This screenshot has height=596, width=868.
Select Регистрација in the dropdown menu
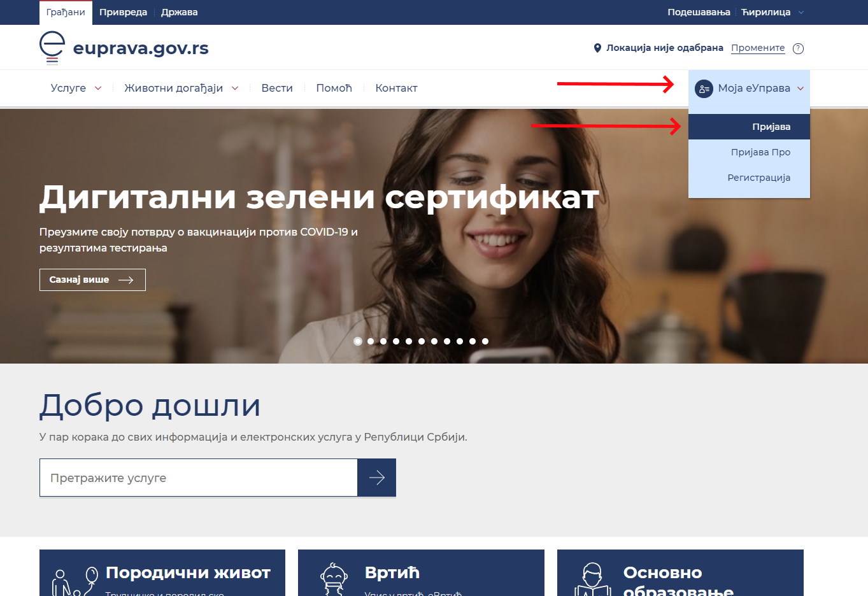click(758, 177)
